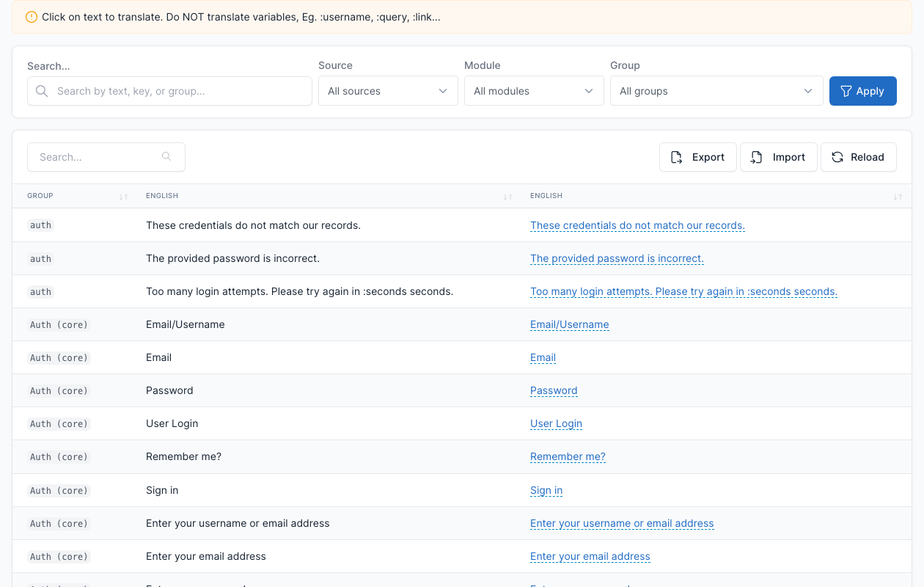924x587 pixels.
Task: Click the plain source text 'User Login'
Action: 172,423
